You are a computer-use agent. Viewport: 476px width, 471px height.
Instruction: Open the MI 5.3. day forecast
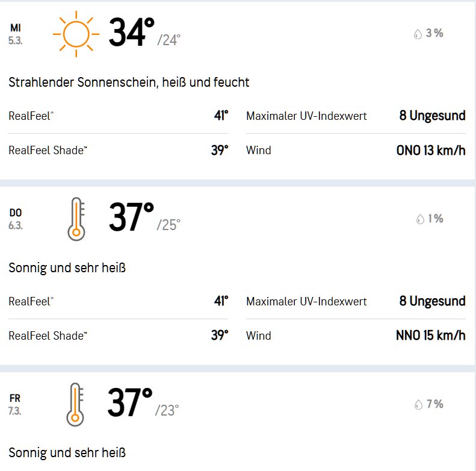click(16, 34)
